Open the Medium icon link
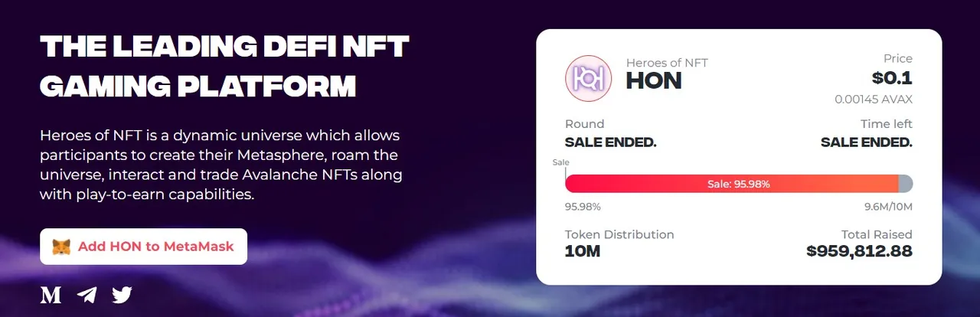980x317 pixels. pyautogui.click(x=51, y=295)
